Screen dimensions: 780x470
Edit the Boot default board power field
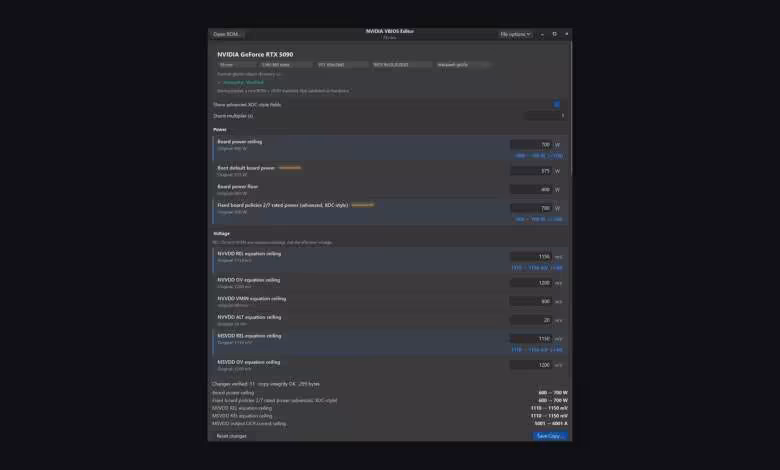coord(531,171)
